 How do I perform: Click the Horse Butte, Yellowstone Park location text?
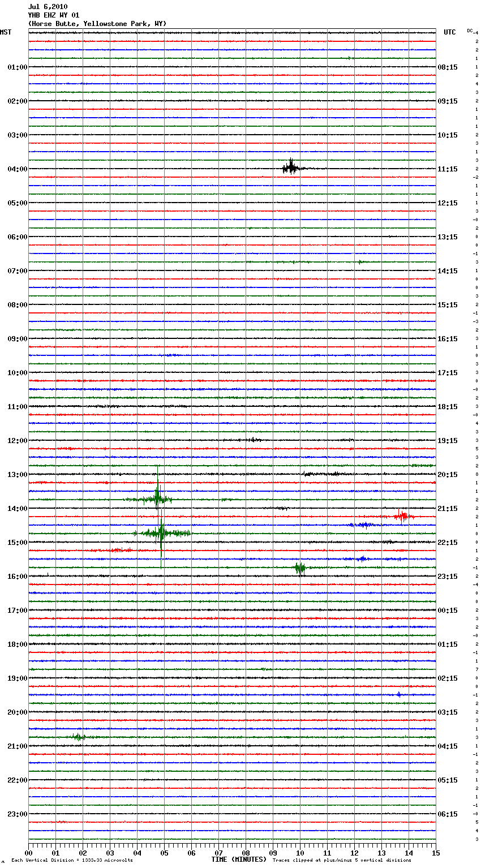pos(97,24)
